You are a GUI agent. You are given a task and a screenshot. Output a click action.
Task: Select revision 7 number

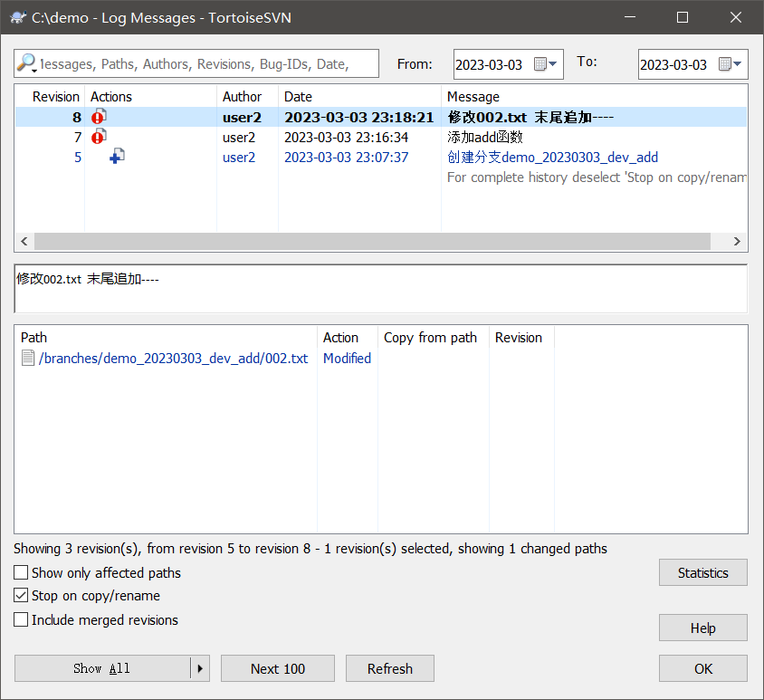click(78, 137)
